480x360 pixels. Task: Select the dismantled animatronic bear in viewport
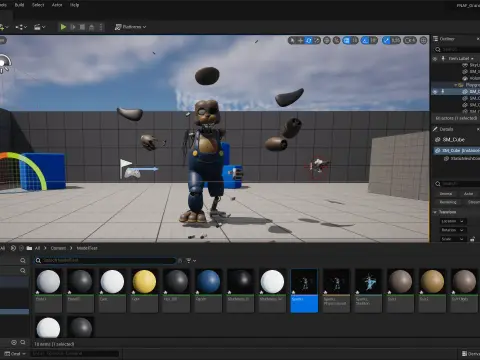tap(206, 160)
